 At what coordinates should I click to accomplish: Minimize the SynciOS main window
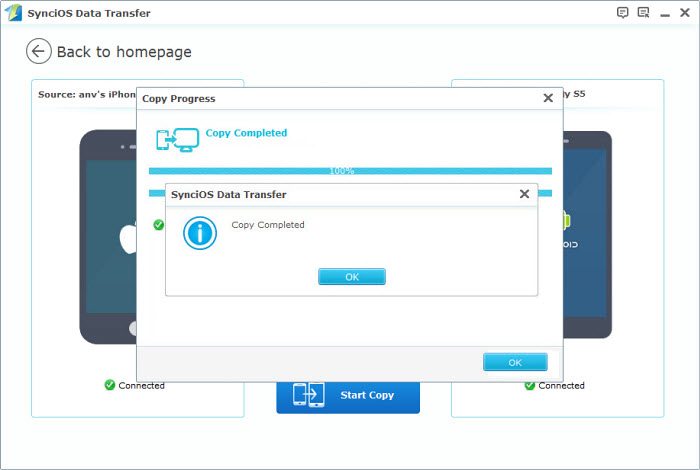click(665, 14)
